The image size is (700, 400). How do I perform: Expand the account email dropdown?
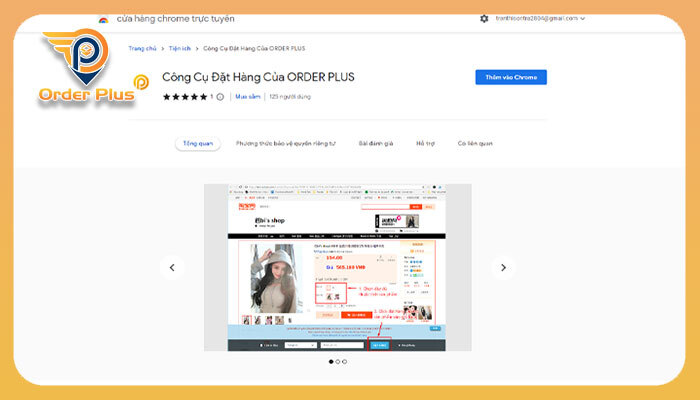(540, 18)
